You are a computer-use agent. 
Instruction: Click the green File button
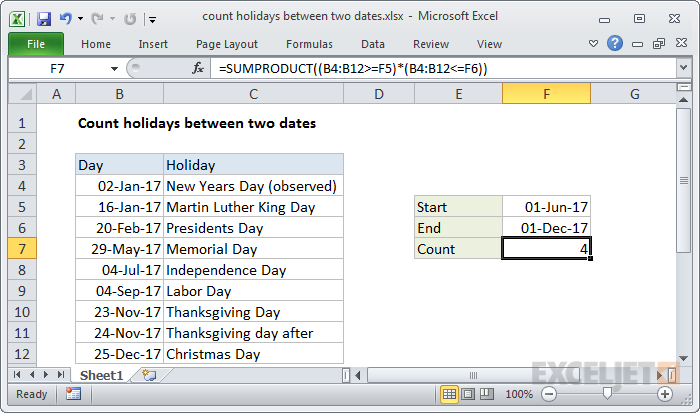(35, 44)
